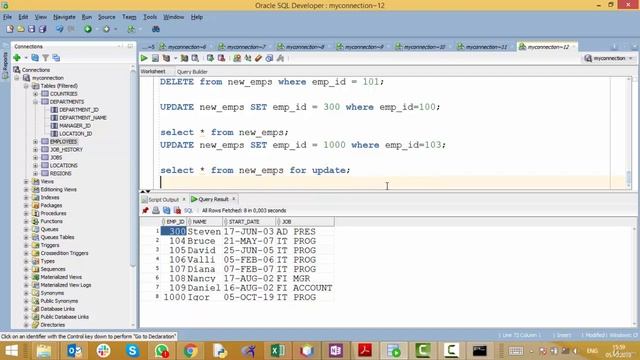Open Skype from the taskbar

(132, 350)
